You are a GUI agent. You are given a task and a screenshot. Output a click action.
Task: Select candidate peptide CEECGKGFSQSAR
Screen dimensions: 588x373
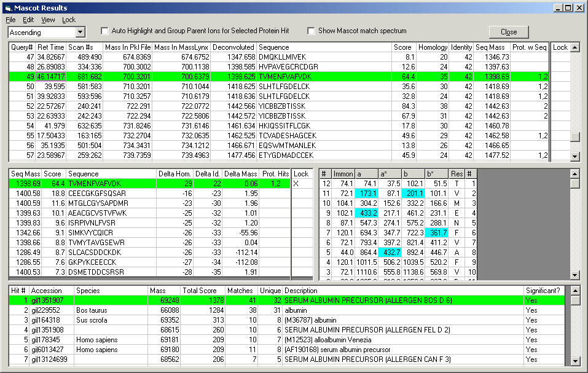pyautogui.click(x=150, y=194)
